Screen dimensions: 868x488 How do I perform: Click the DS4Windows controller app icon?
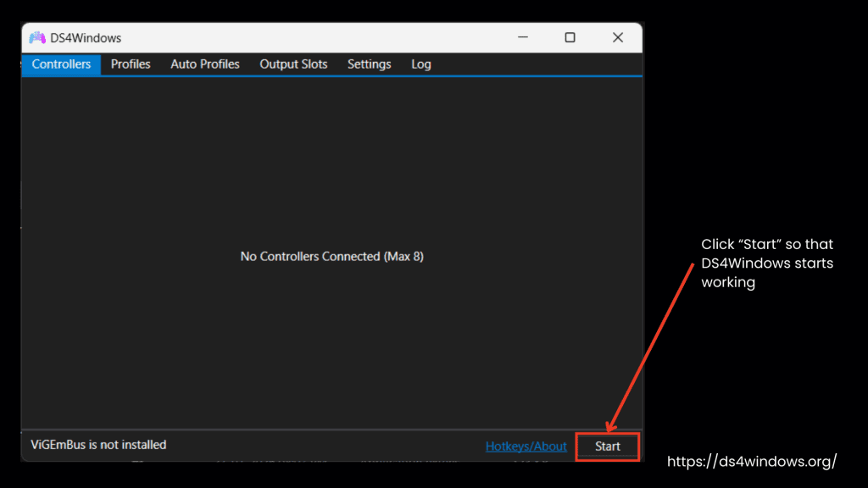[x=37, y=37]
